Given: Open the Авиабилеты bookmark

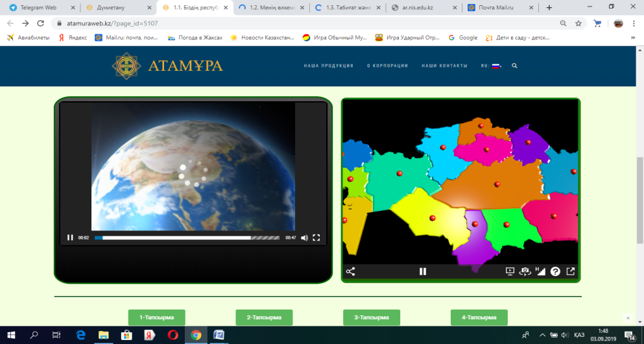Looking at the screenshot, I should 29,38.
